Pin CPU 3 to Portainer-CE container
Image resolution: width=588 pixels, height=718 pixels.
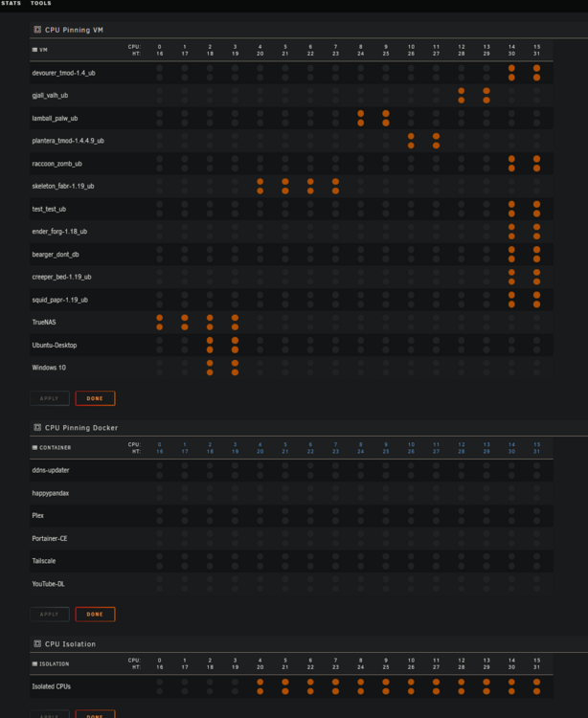(235, 534)
